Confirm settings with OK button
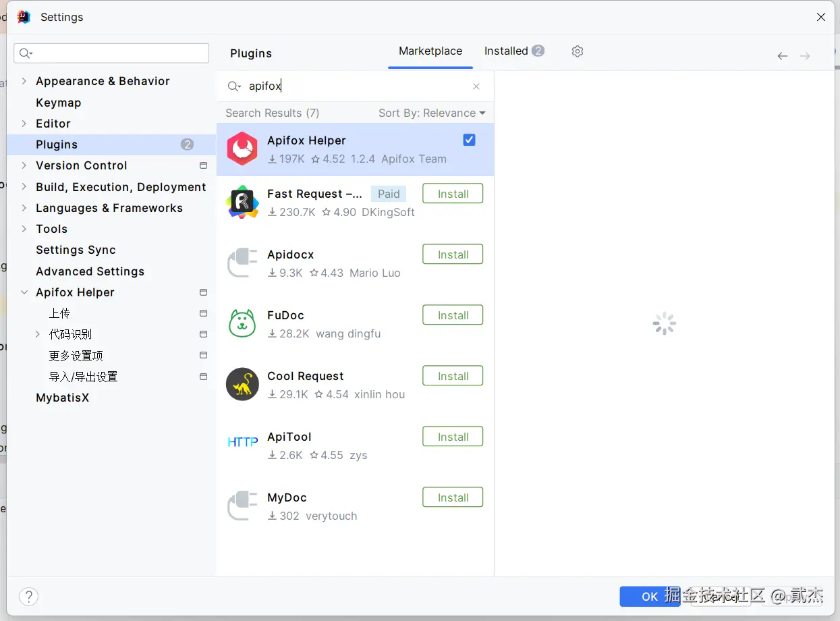The image size is (840, 621). tap(650, 597)
